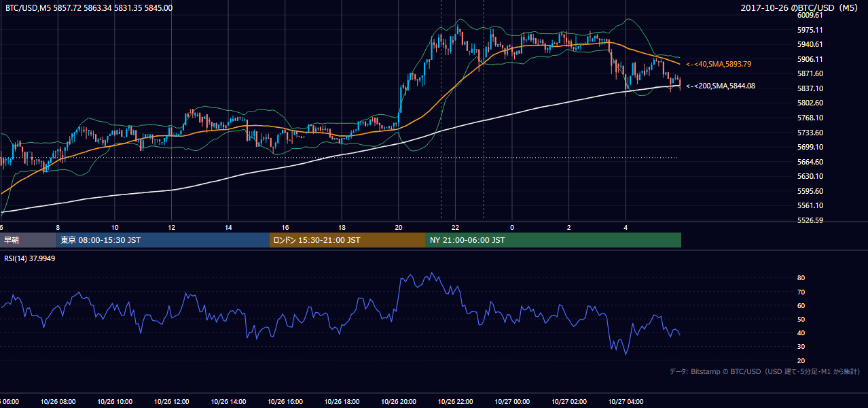The height and width of the screenshot is (408, 868).
Task: Click RSI axis level 20
Action: (801, 360)
